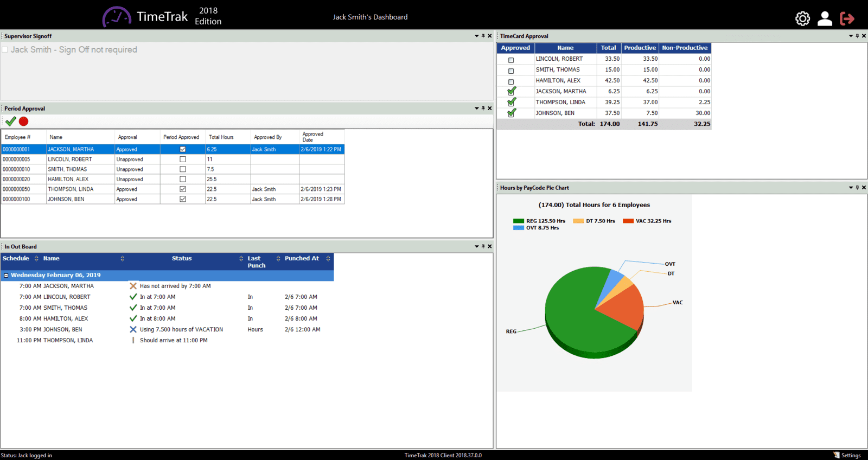Viewport: 868px width, 460px height.
Task: Click the TimeTrak clock logo
Action: (x=117, y=16)
